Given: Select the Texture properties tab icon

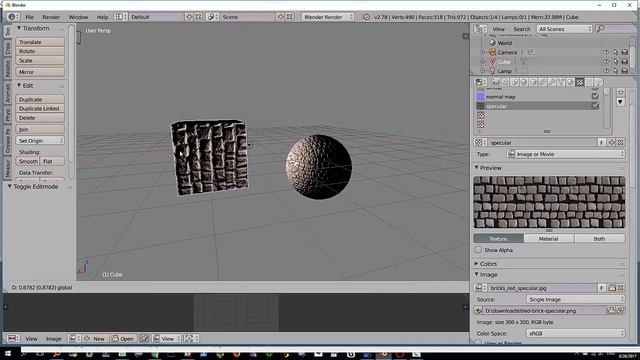Looking at the screenshot, I should [580, 82].
